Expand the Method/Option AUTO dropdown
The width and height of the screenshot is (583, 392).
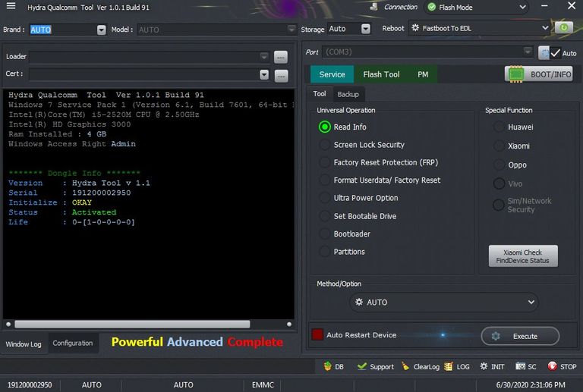(x=531, y=302)
